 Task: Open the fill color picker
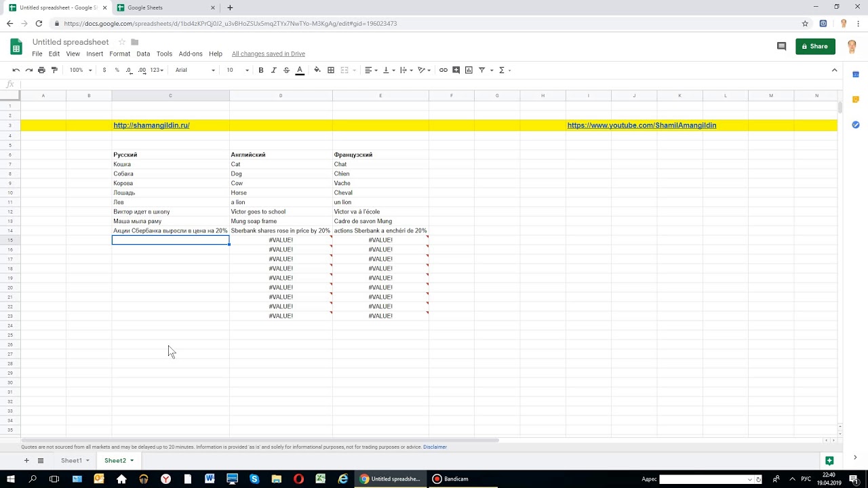[x=317, y=70]
